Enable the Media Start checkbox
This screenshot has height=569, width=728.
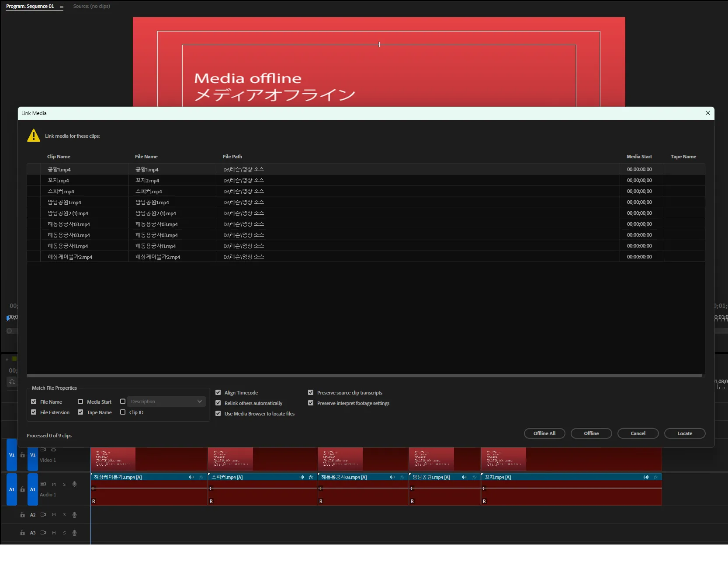(80, 401)
